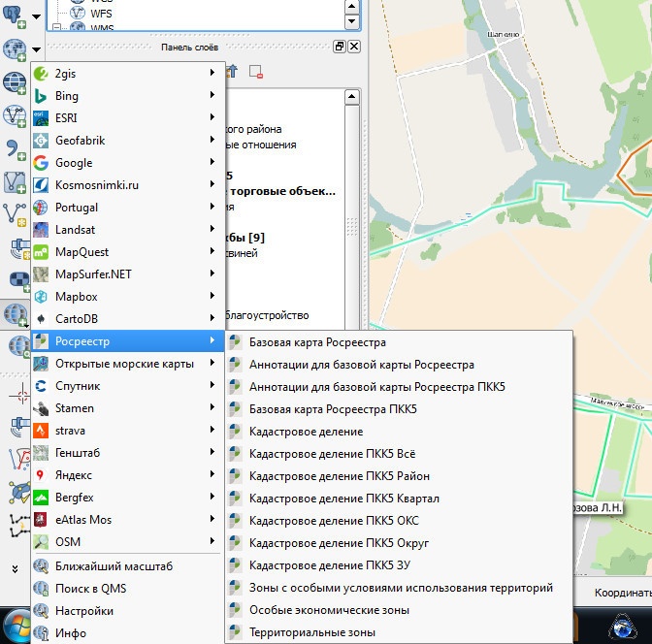The height and width of the screenshot is (644, 652).
Task: Open the ESRI submenu
Action: tap(128, 118)
